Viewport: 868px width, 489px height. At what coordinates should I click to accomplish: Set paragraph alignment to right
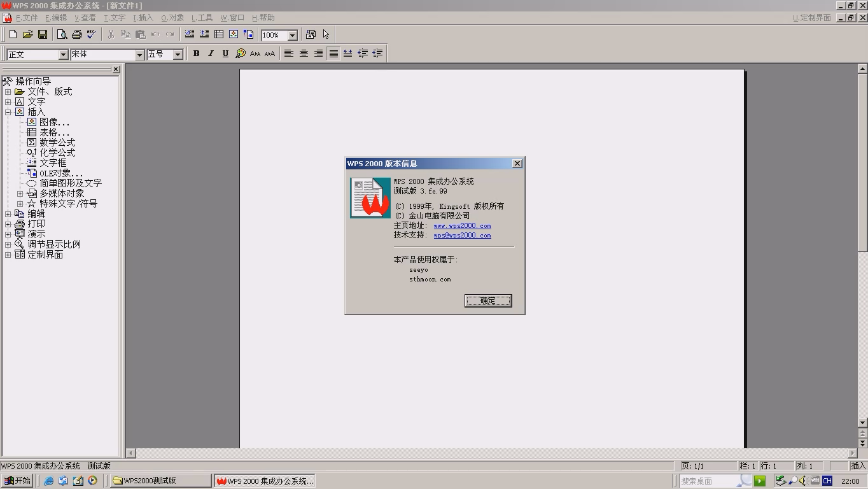click(x=318, y=53)
